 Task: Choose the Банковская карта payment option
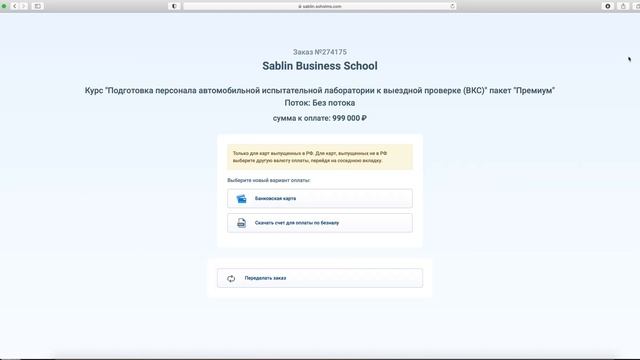tap(320, 198)
